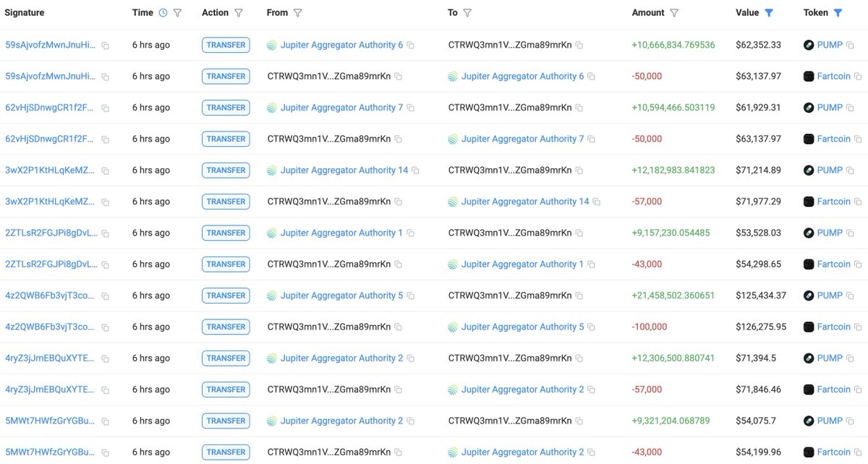The image size is (868, 464).
Task: Click the Token column header label
Action: (x=816, y=13)
